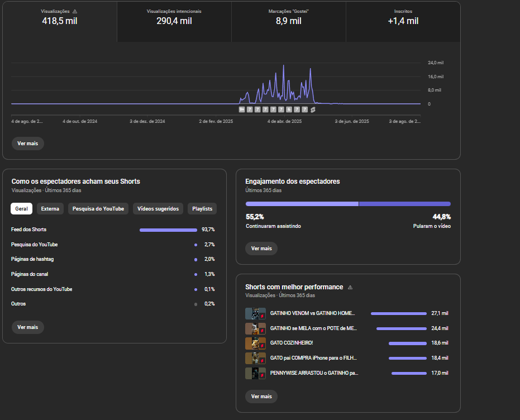Open the GATO COZINHEIRO! title link
Image resolution: width=520 pixels, height=420 pixels.
point(292,343)
